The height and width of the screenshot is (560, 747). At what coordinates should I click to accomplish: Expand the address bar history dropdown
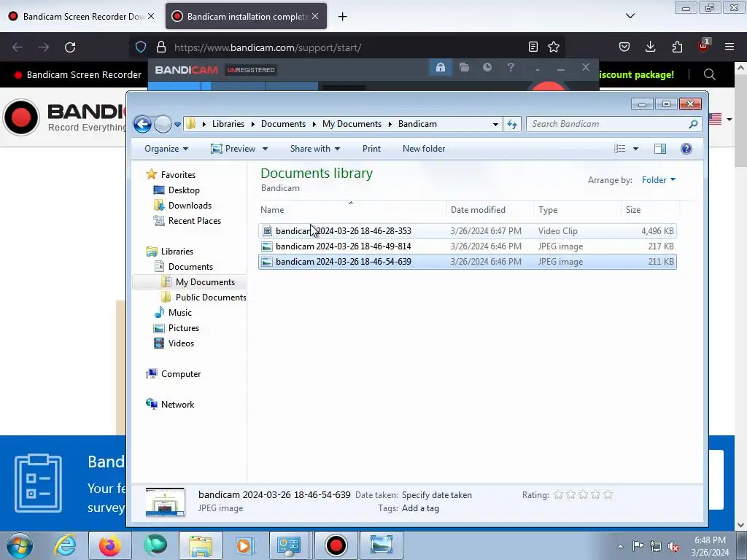click(x=495, y=124)
